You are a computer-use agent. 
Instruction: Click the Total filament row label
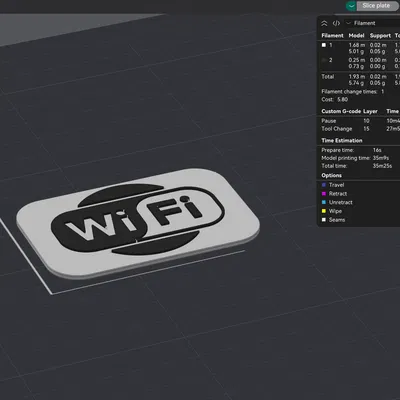[328, 77]
